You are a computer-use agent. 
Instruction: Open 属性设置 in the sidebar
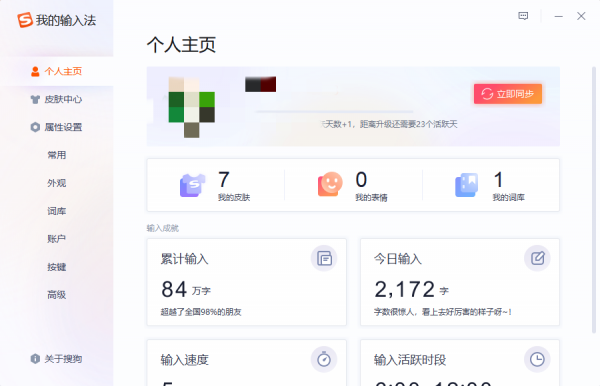[57, 127]
